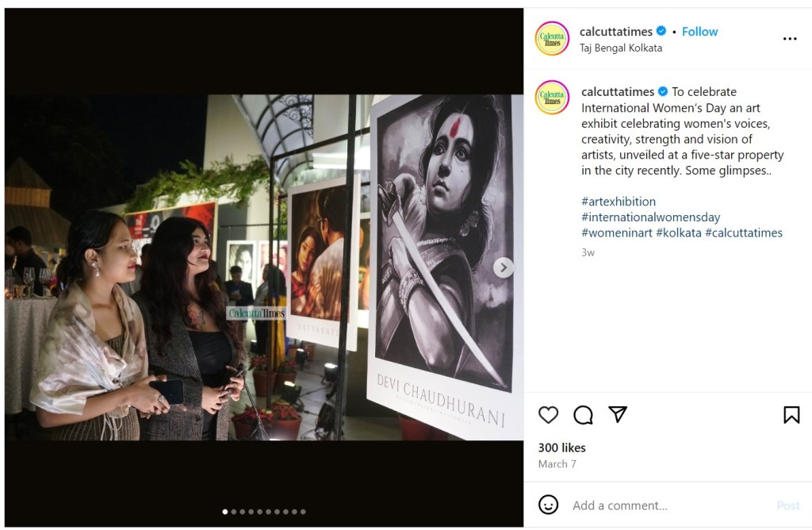Click calcuttatimes profile picture in header
The width and height of the screenshot is (812, 530).
pos(552,39)
